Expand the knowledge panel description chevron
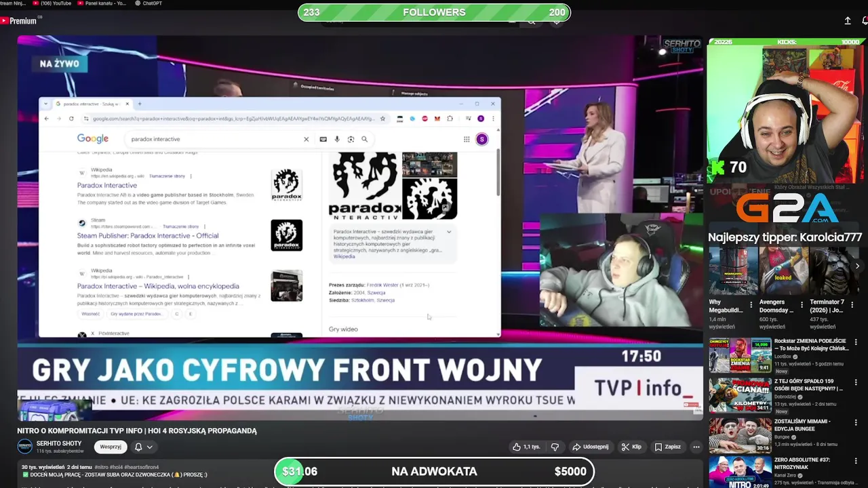Viewport: 868px width, 488px height. [448, 232]
